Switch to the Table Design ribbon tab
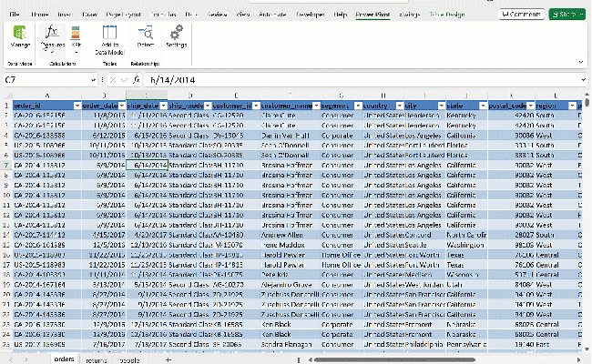Viewport: 592px width, 364px height. (x=447, y=15)
